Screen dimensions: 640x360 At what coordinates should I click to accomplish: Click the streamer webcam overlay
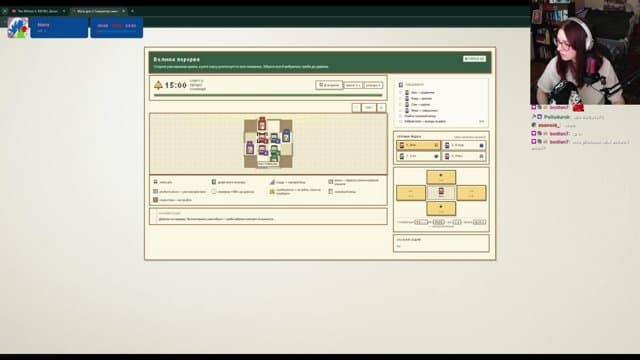585,52
